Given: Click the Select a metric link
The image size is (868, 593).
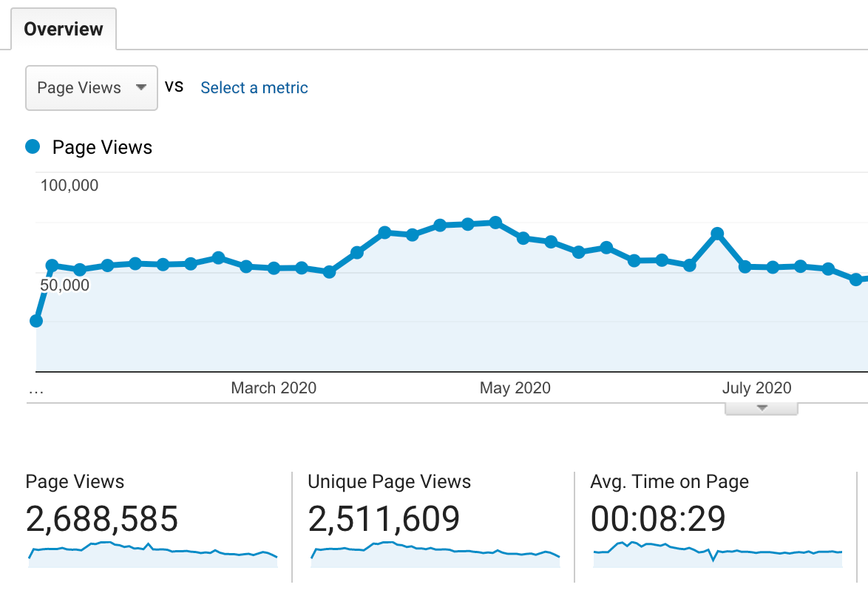Looking at the screenshot, I should click(x=254, y=88).
